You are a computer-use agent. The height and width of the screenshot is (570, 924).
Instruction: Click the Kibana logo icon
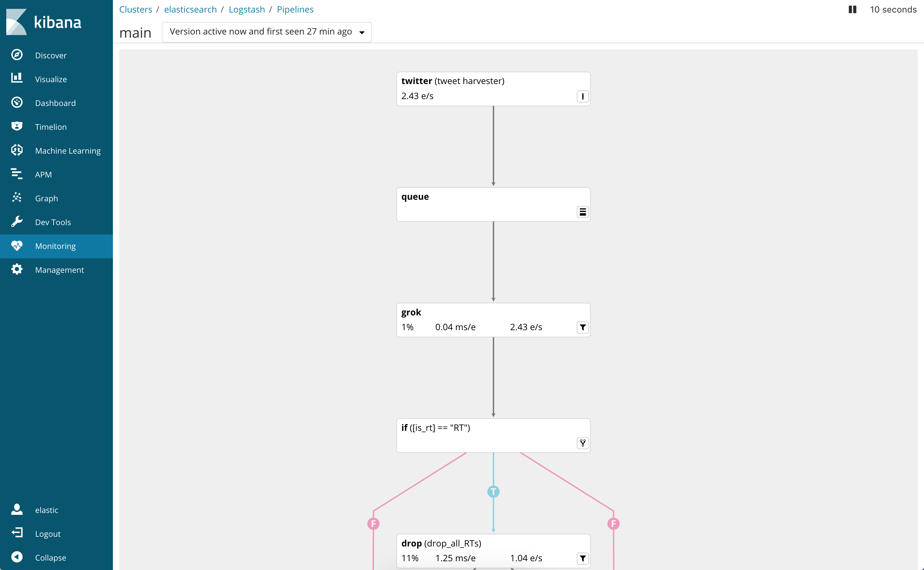coord(17,22)
